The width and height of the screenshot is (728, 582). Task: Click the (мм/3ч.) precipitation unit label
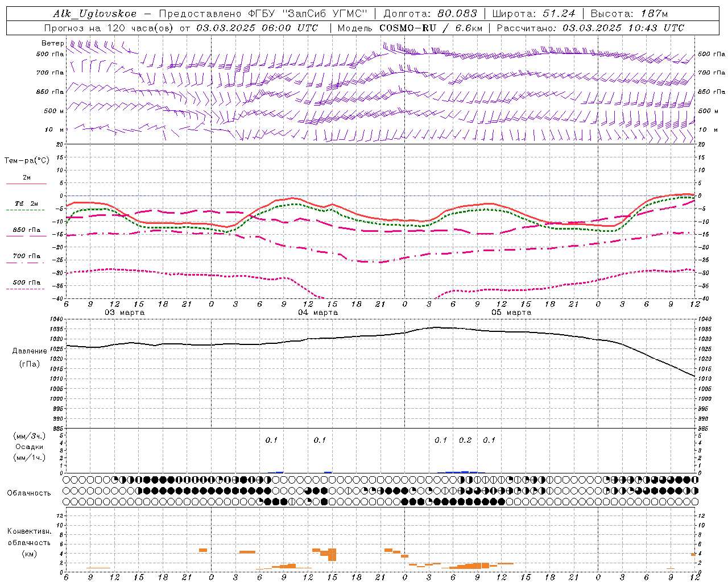pos(30,436)
